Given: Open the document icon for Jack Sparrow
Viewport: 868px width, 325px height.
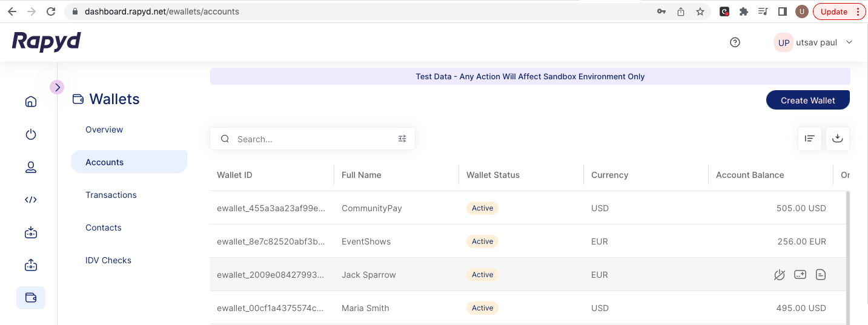Looking at the screenshot, I should pos(821,275).
